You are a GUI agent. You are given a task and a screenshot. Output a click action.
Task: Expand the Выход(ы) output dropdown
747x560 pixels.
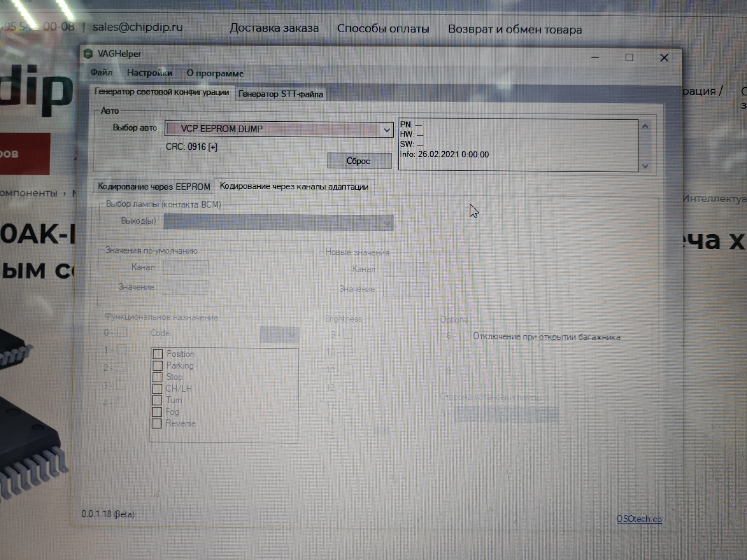tap(386, 223)
